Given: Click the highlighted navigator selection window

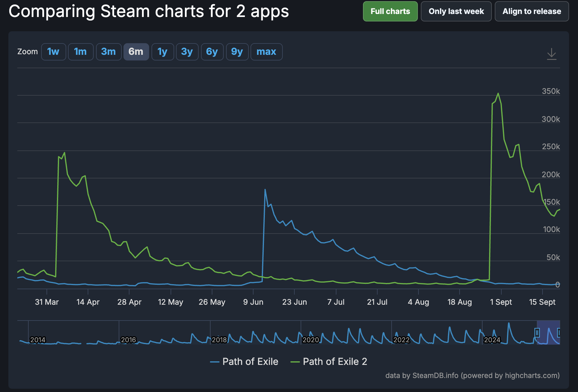Looking at the screenshot, I should point(548,332).
